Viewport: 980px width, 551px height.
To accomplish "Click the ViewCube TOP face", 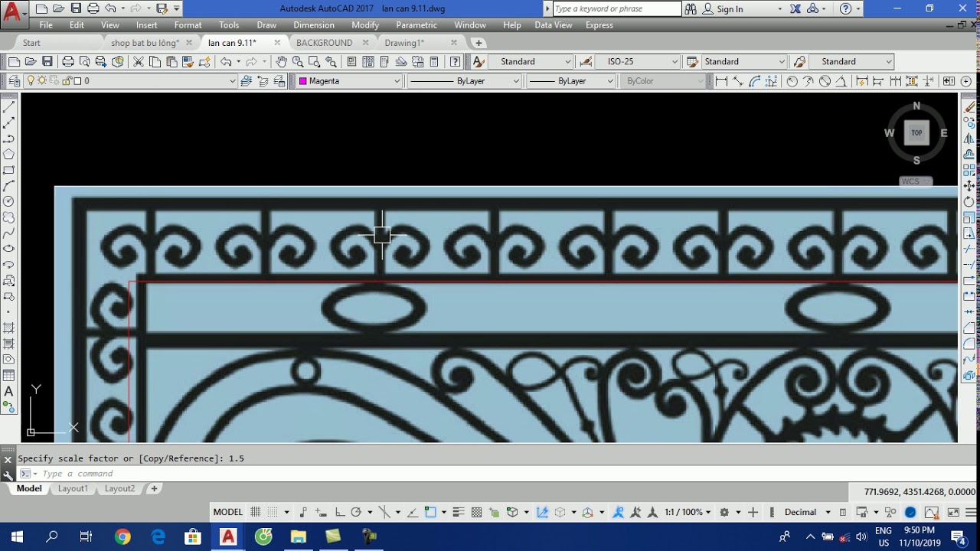I will pyautogui.click(x=916, y=133).
